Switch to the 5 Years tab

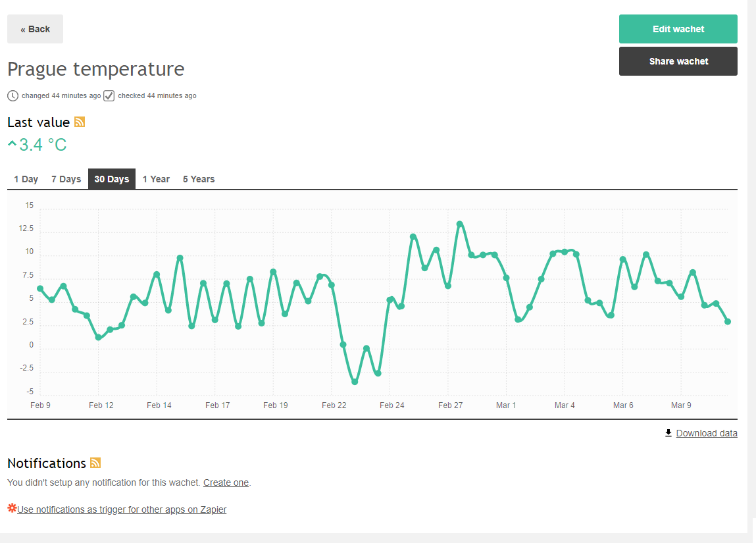tap(199, 179)
